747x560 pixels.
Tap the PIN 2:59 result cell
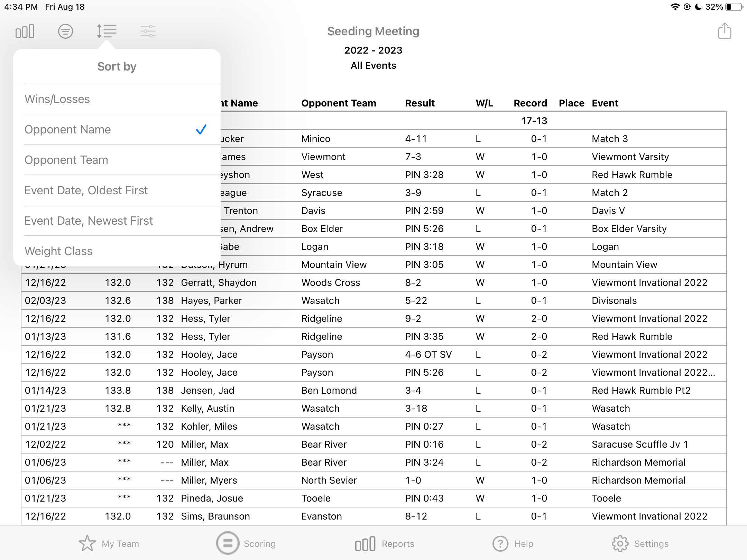424,211
